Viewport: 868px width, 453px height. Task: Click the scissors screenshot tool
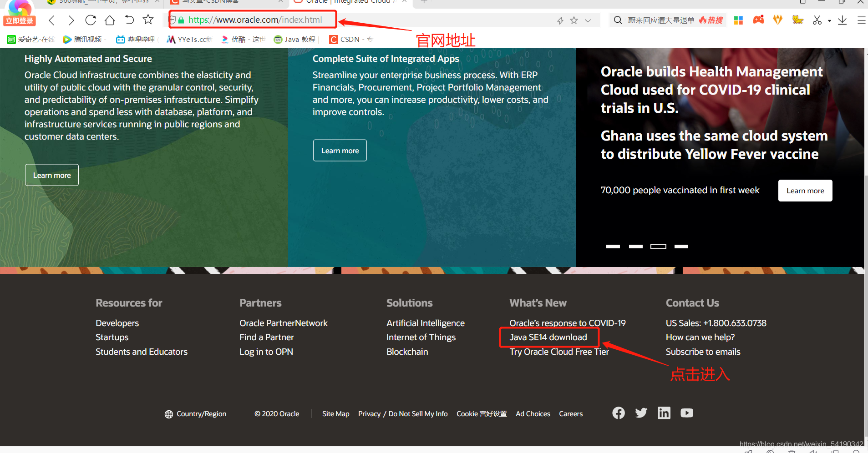(x=817, y=20)
